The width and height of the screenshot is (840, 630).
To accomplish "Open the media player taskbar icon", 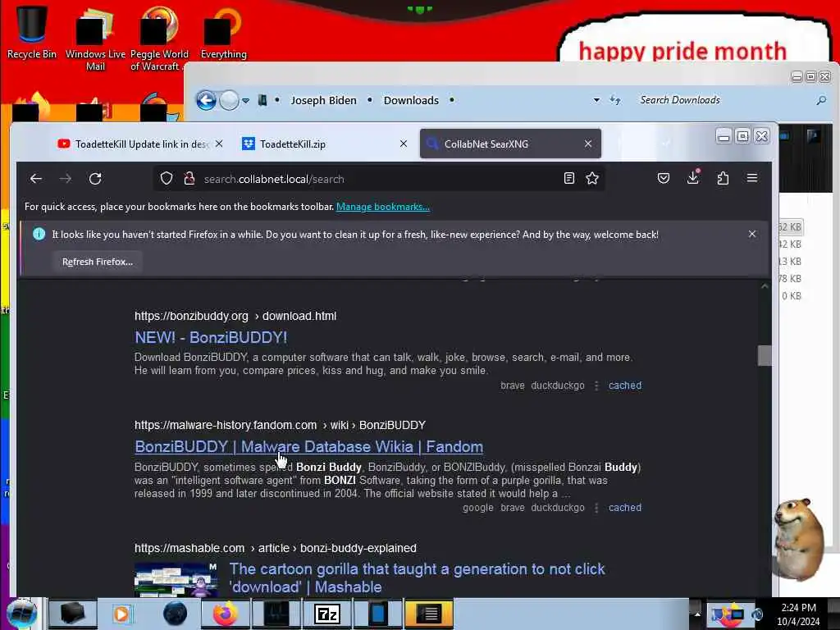I will pos(121,614).
